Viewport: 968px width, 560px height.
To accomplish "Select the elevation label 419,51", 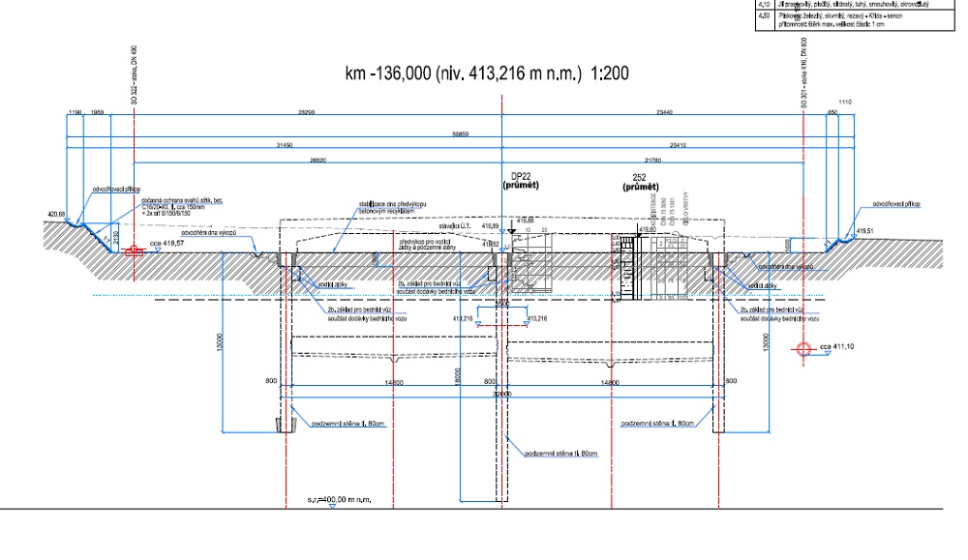I will point(865,231).
